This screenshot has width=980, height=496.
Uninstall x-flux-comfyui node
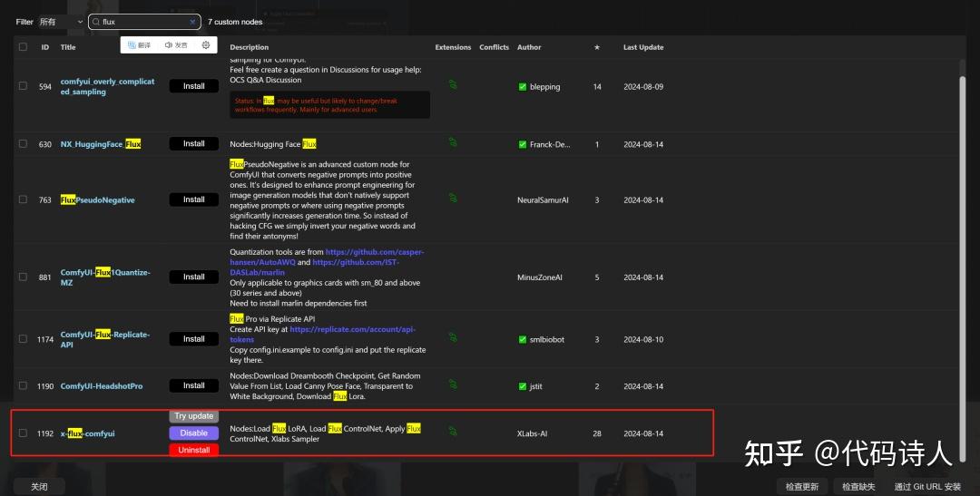(194, 450)
